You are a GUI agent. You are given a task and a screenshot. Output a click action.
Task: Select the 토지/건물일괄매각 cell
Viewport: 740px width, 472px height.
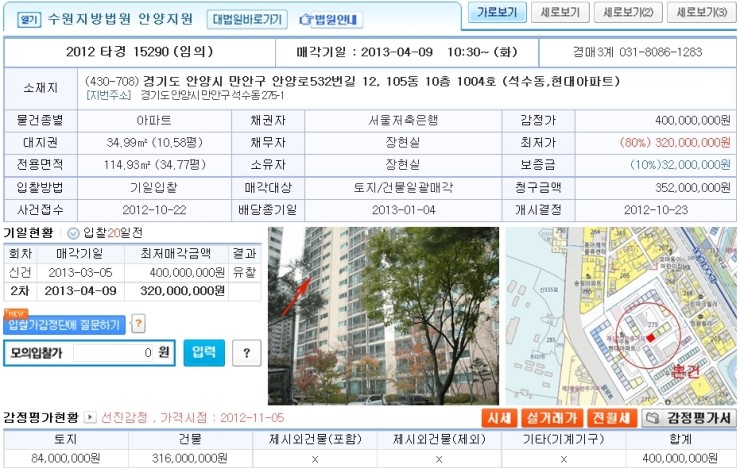click(403, 188)
